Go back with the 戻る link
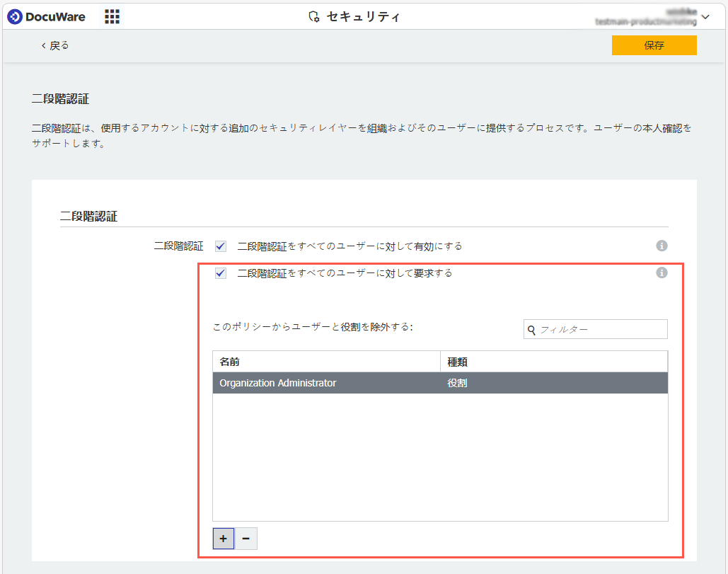Screen dimensions: 728x574 coord(54,45)
